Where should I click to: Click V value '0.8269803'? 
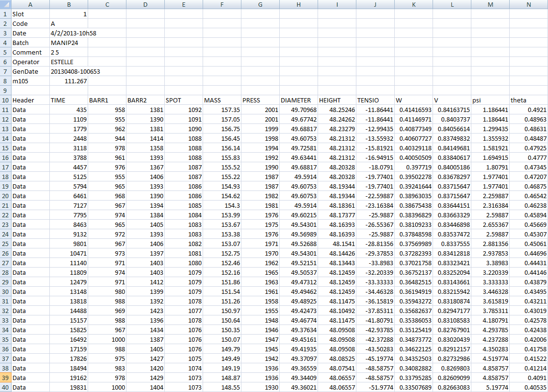click(452, 368)
